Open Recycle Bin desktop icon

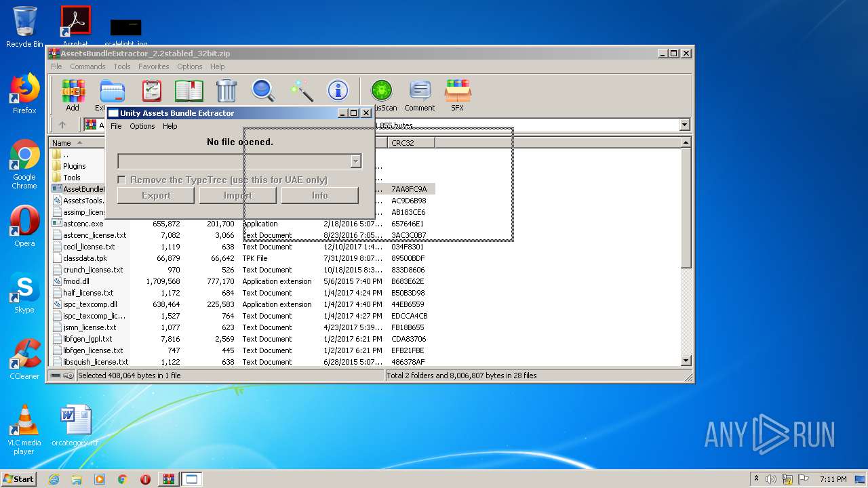point(24,27)
